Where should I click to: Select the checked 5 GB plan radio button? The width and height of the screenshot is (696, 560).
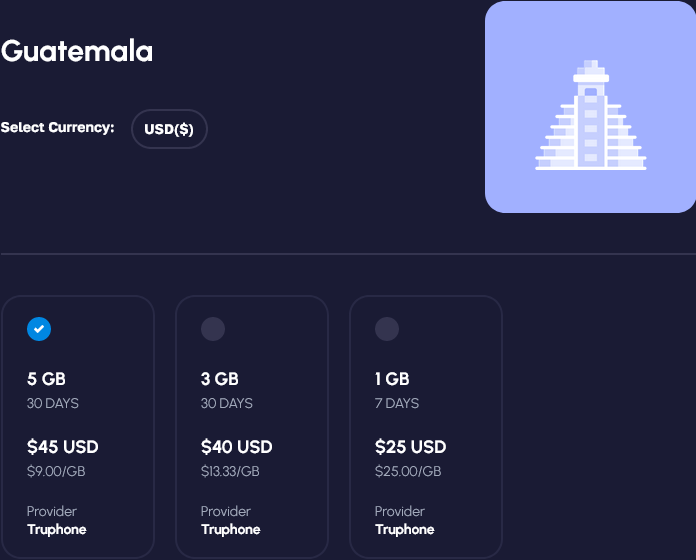point(39,329)
